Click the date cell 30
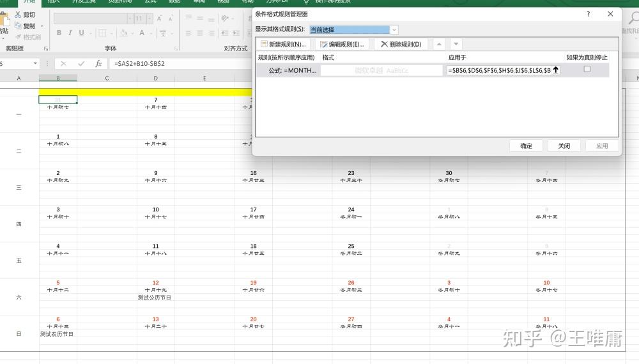This screenshot has width=639, height=364. 449,172
